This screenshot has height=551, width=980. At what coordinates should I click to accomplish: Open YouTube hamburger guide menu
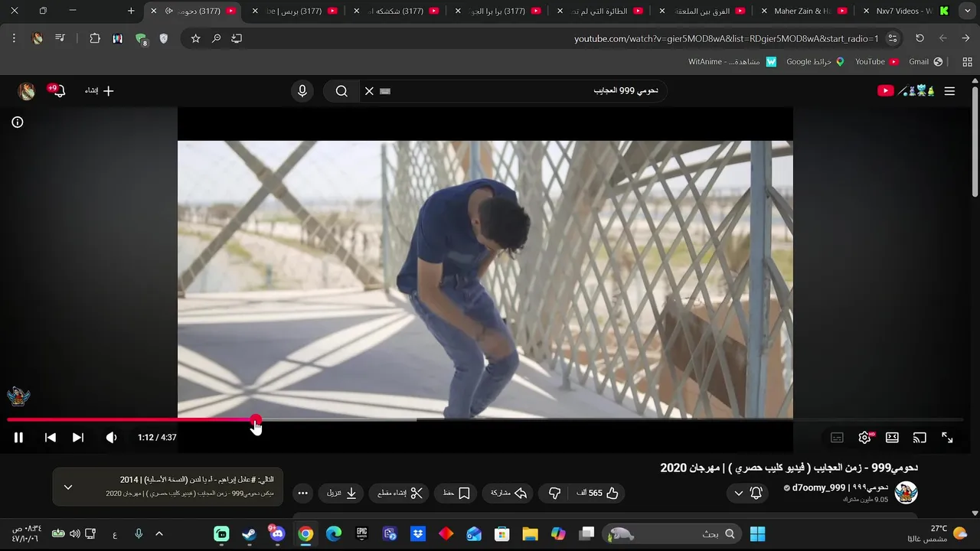pyautogui.click(x=949, y=91)
